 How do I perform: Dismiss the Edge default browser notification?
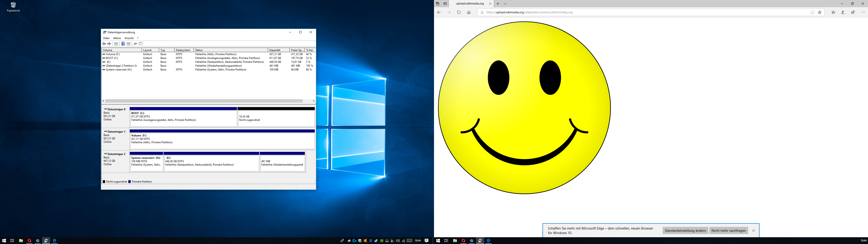click(753, 230)
